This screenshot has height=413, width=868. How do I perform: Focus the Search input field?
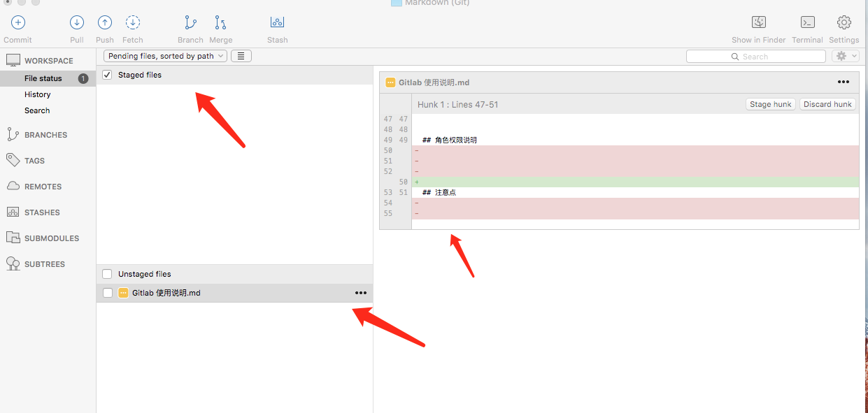755,57
